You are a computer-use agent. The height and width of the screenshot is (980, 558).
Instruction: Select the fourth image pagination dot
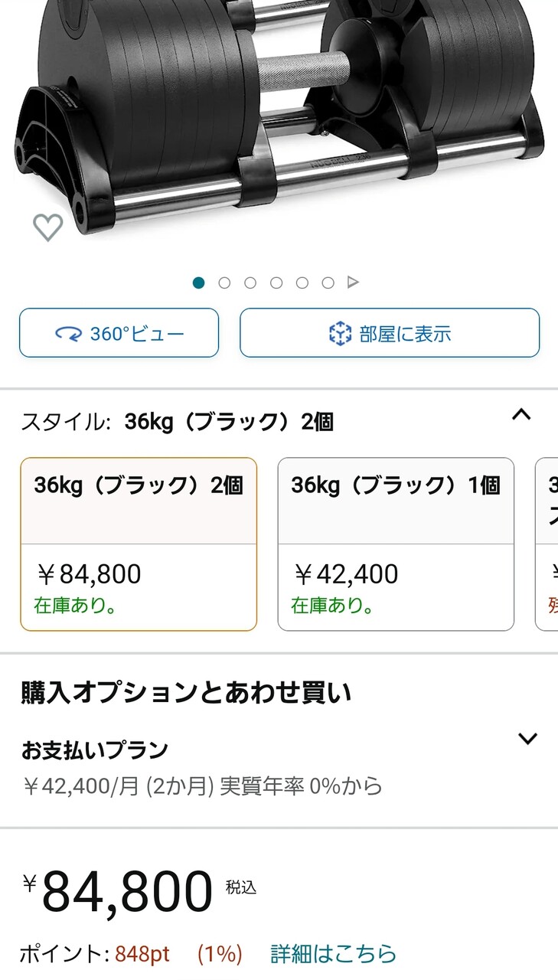coord(276,283)
